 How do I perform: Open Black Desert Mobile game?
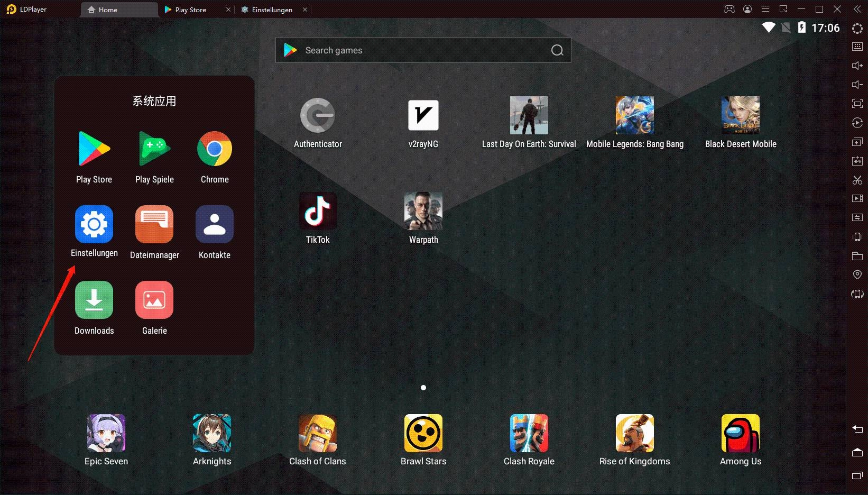[x=741, y=115]
